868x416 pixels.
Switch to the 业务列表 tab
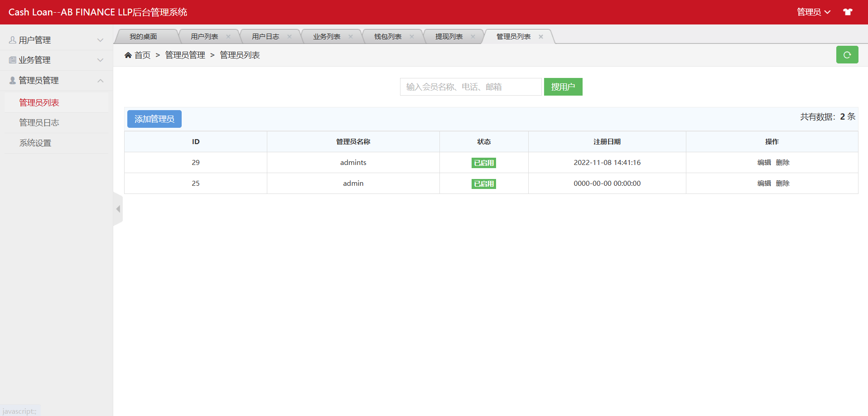pos(326,37)
